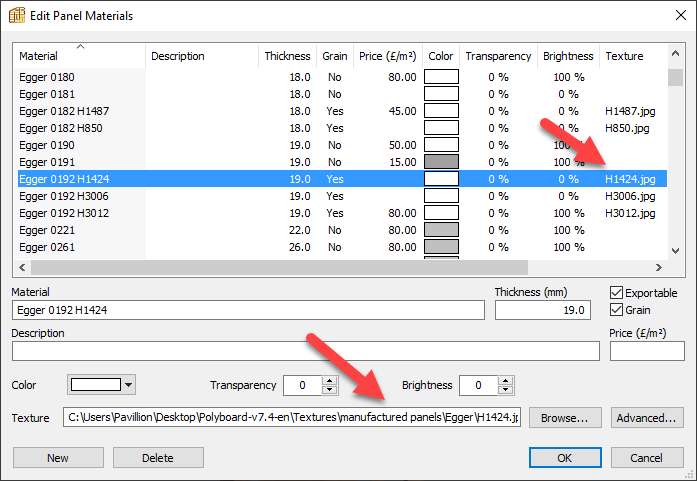Screen dimensions: 697x481
Task: Click the 15.00 price cell
Action: 402,162
